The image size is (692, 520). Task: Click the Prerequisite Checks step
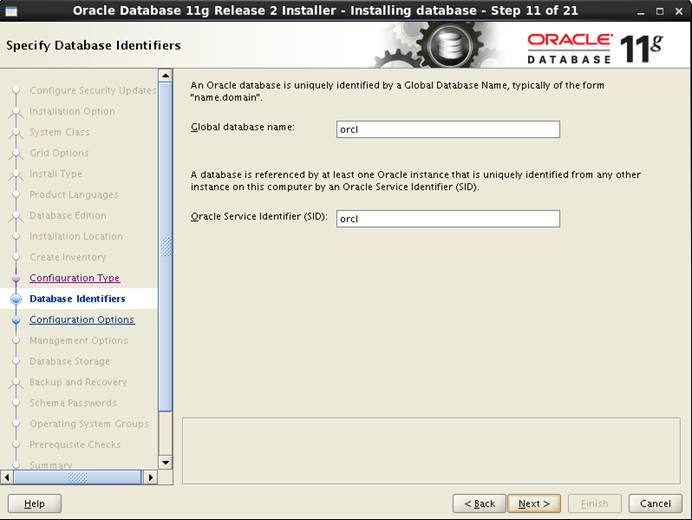click(x=75, y=445)
